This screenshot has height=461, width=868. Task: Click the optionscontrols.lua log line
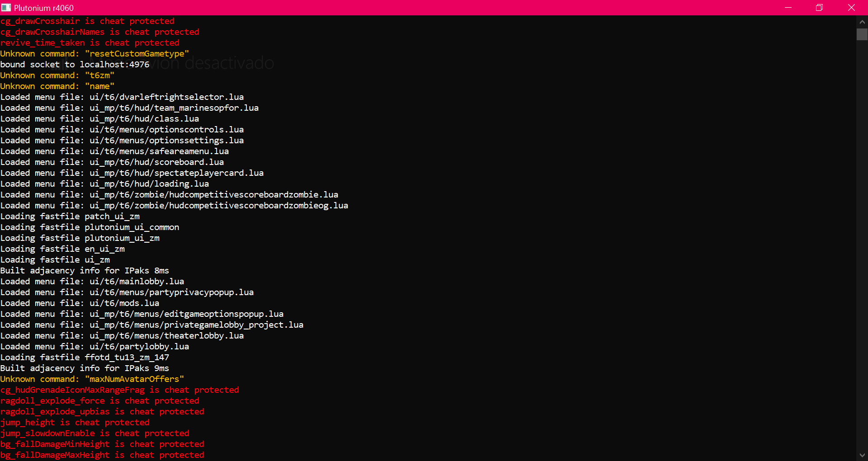pyautogui.click(x=122, y=130)
